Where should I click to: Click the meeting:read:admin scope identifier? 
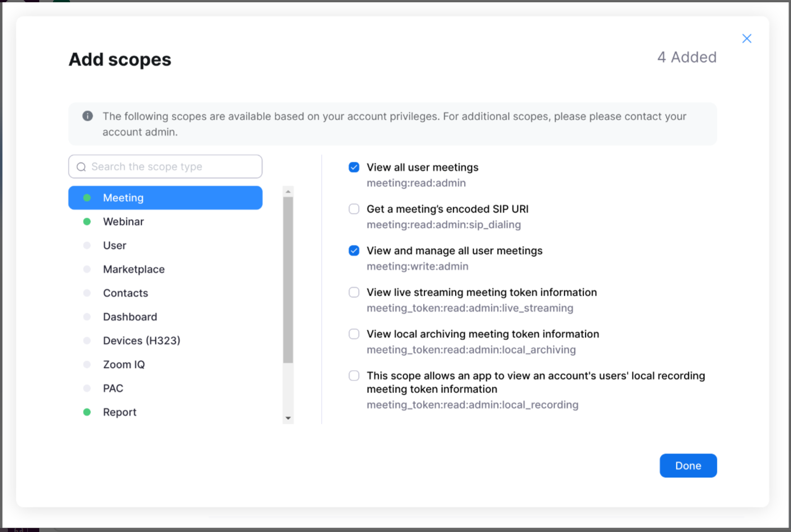(x=416, y=183)
